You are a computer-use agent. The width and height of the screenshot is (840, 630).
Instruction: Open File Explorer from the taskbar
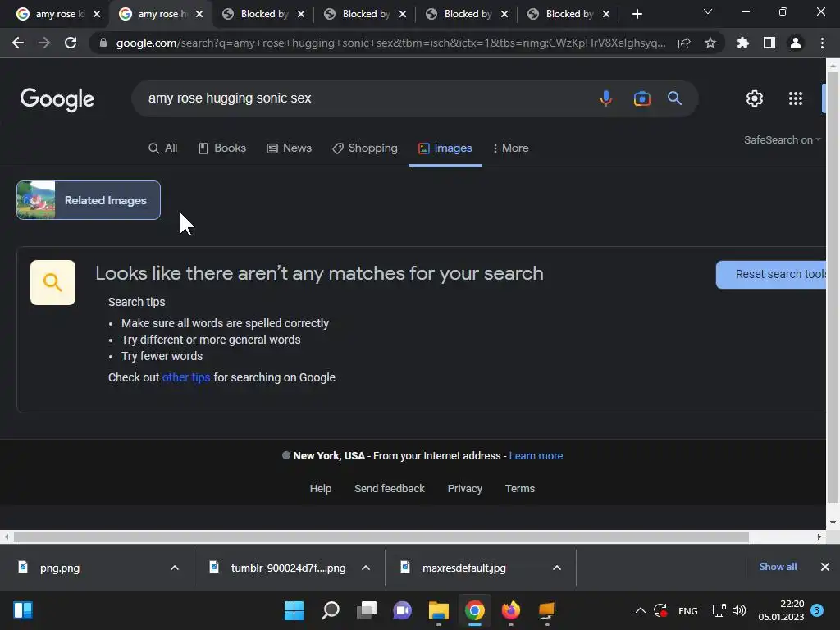click(438, 610)
